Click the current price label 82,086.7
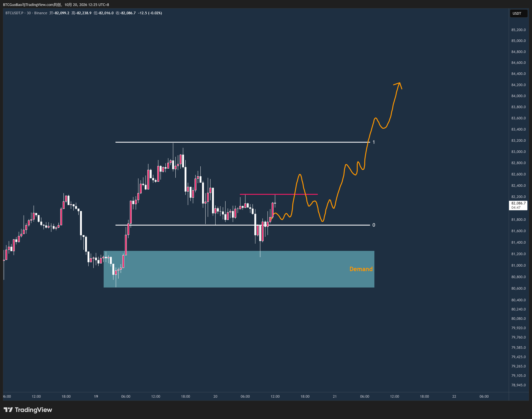This screenshot has height=419, width=532. pyautogui.click(x=518, y=203)
